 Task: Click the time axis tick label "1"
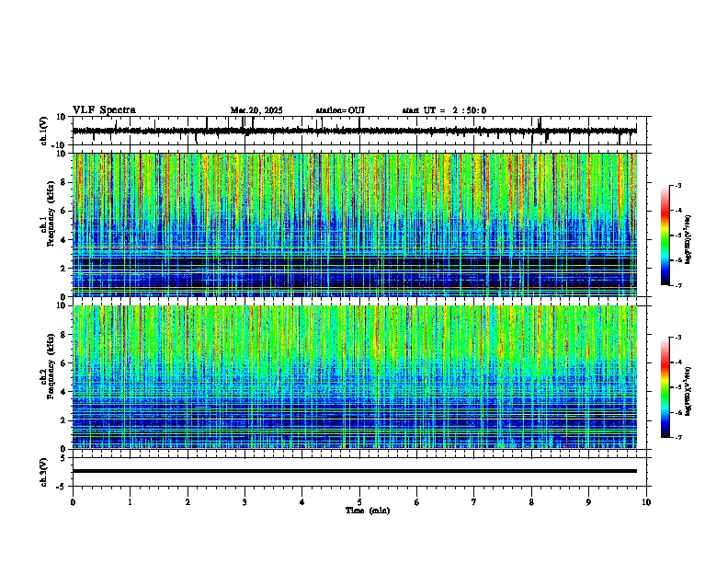point(130,502)
